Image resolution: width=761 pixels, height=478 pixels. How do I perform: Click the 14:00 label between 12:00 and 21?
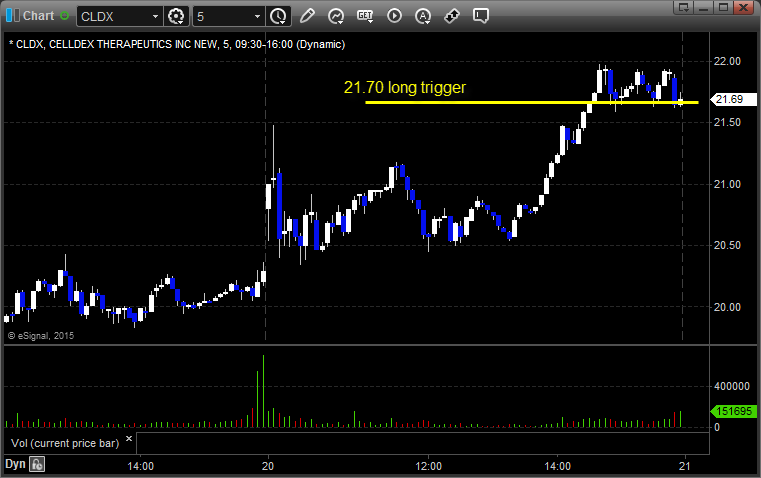557,466
